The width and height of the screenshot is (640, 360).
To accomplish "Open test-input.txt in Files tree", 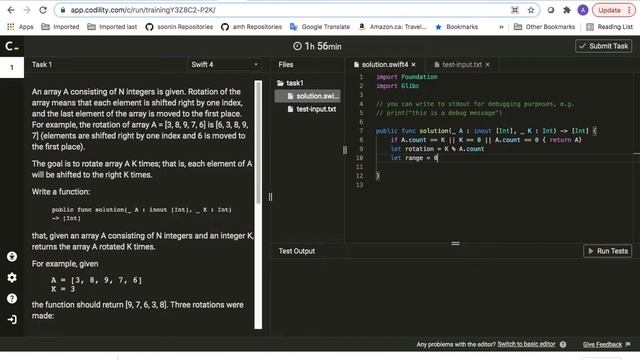I will point(312,109).
